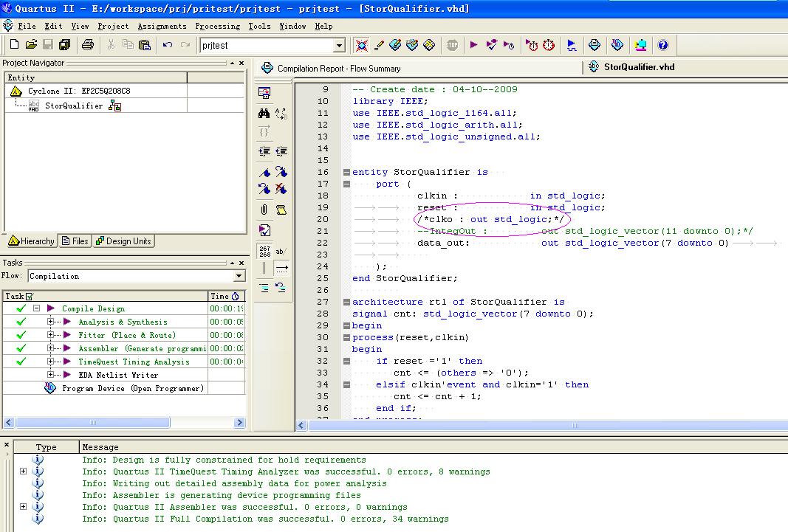Toggle line numbers display button
The width and height of the screenshot is (788, 532).
[264, 251]
